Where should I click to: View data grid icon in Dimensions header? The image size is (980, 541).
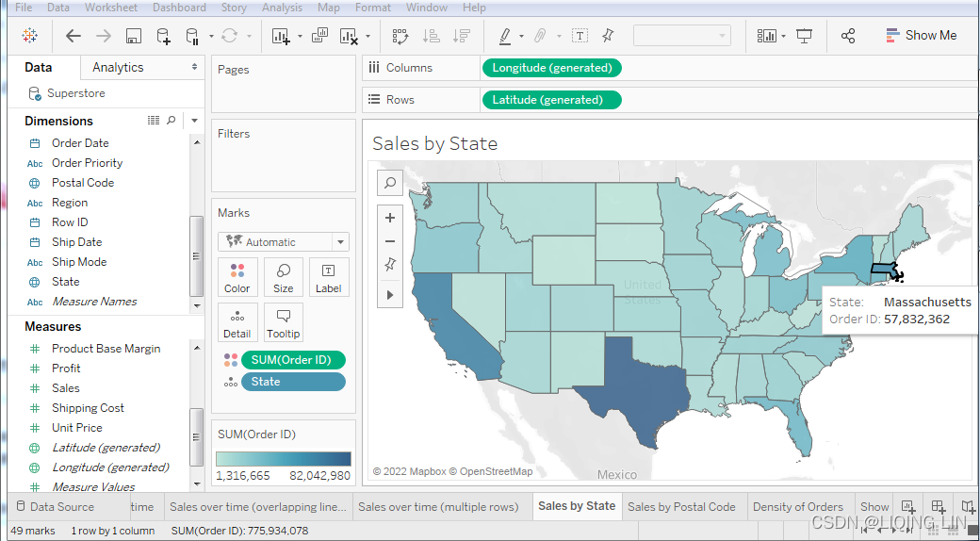(x=153, y=120)
